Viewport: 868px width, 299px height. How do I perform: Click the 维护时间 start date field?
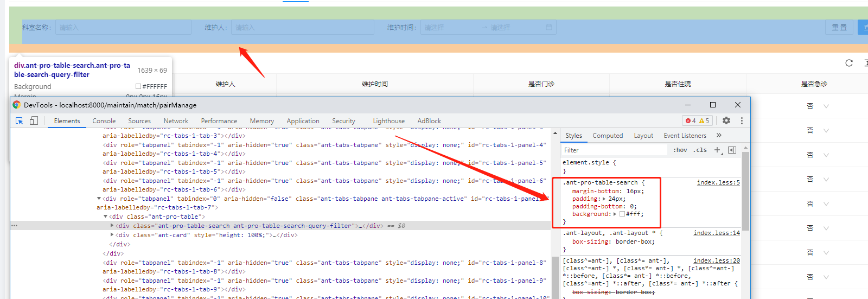(450, 27)
